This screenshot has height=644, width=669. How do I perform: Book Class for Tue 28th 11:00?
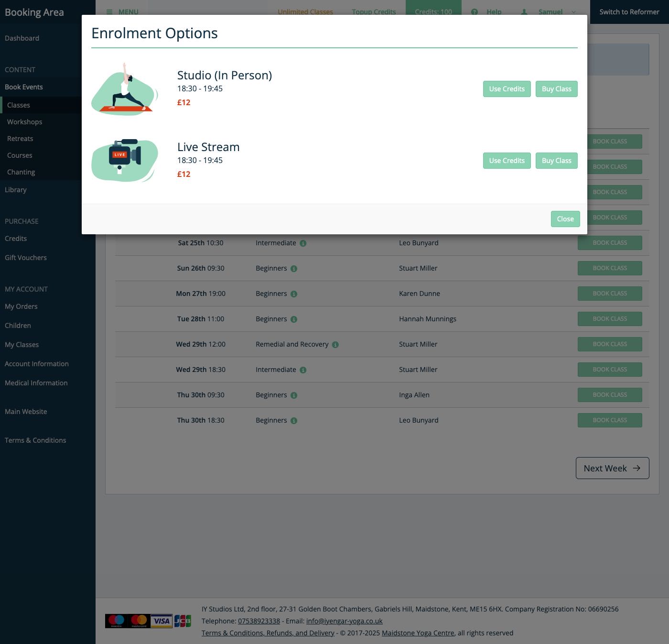tap(610, 319)
